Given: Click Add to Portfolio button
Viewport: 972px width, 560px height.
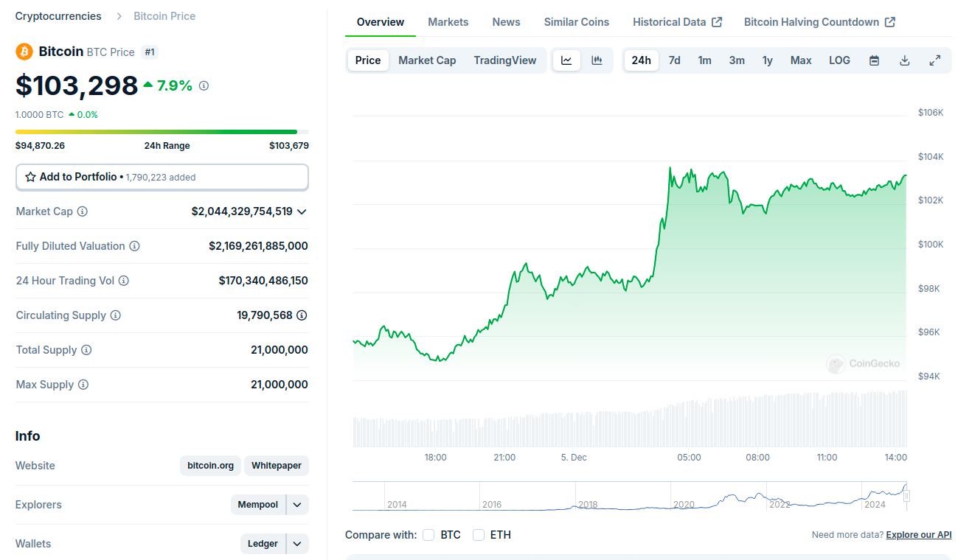Looking at the screenshot, I should pyautogui.click(x=162, y=177).
